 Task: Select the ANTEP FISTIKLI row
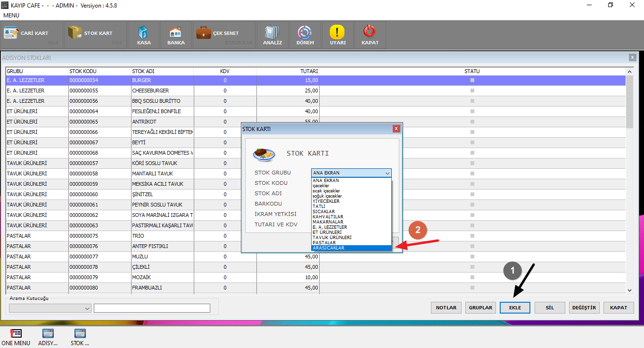316,246
